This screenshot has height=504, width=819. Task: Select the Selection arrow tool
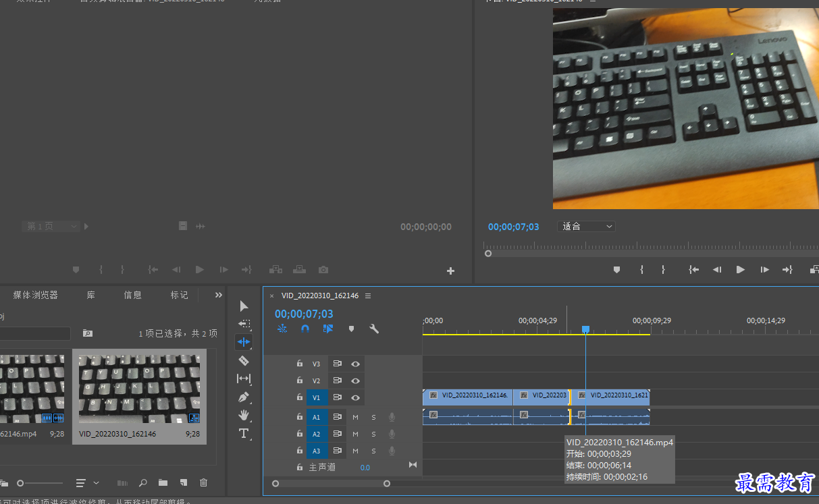pos(244,306)
